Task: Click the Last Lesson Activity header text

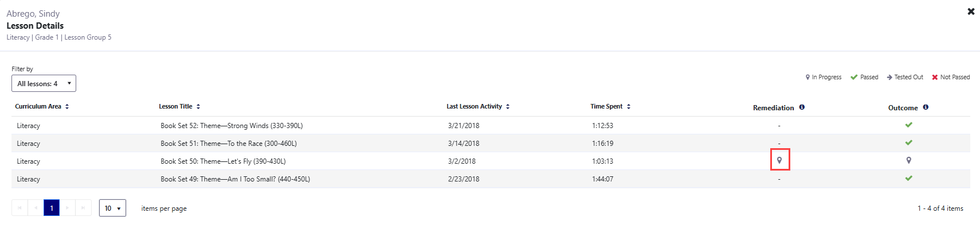Action: [x=474, y=107]
